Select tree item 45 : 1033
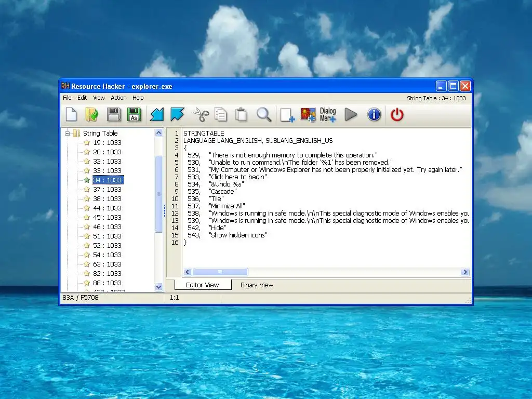This screenshot has width=532, height=399. (x=107, y=217)
